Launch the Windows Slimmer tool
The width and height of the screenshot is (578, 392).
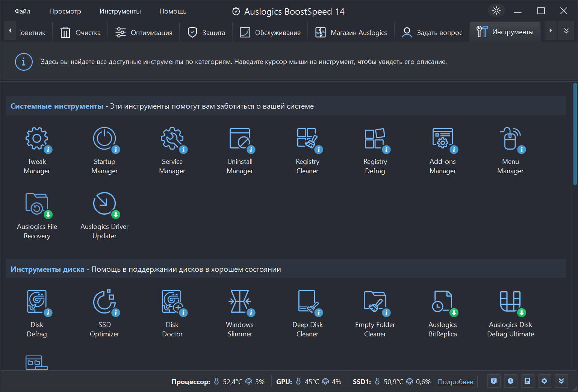(x=240, y=313)
